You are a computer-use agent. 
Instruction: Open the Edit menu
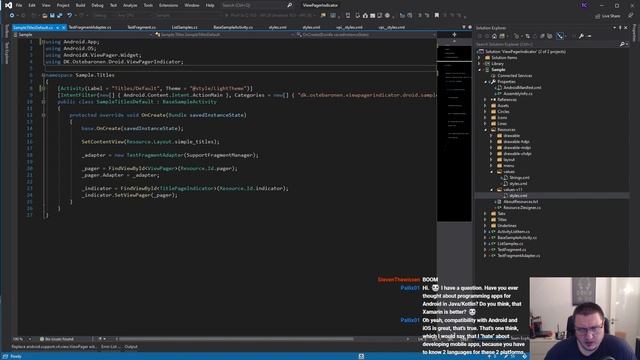tap(32, 5)
